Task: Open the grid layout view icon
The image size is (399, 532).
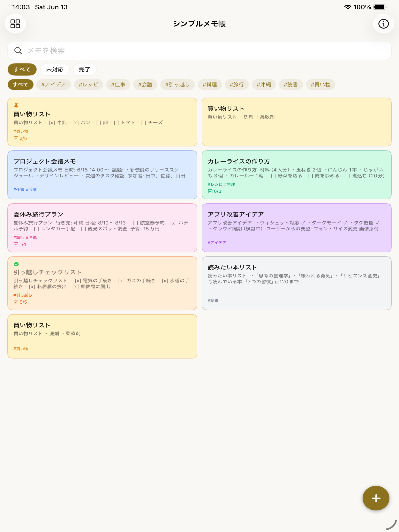Action: point(15,24)
